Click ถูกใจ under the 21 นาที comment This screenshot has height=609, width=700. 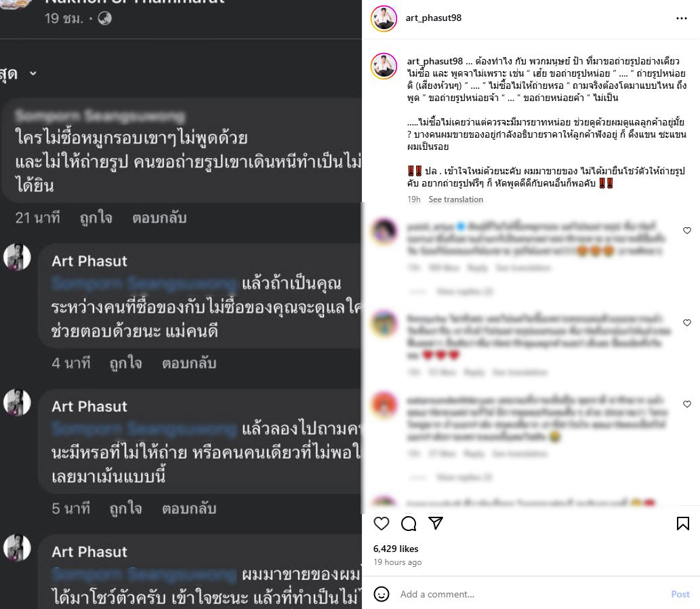point(96,218)
